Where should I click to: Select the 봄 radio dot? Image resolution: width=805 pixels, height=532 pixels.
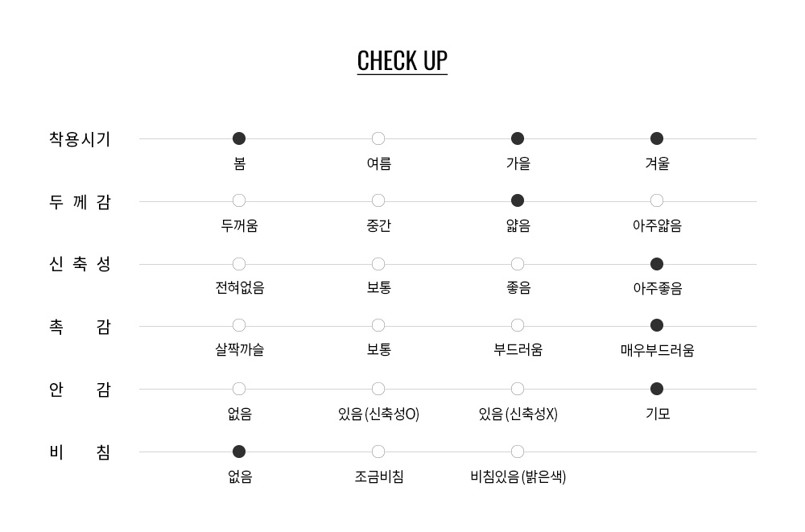(x=239, y=138)
